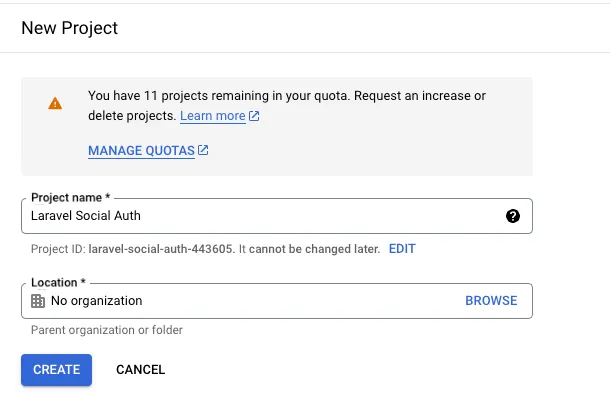This screenshot has width=610, height=396.
Task: Click the Project name field label
Action: 70,198
